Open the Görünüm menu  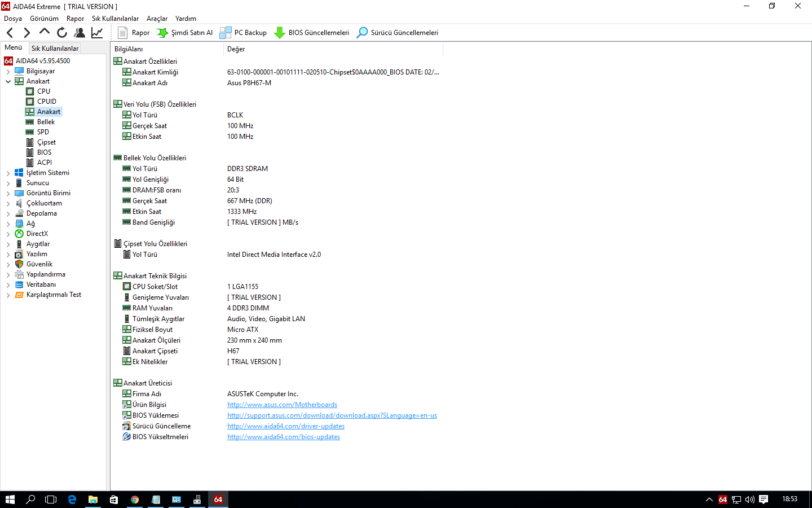(x=44, y=19)
